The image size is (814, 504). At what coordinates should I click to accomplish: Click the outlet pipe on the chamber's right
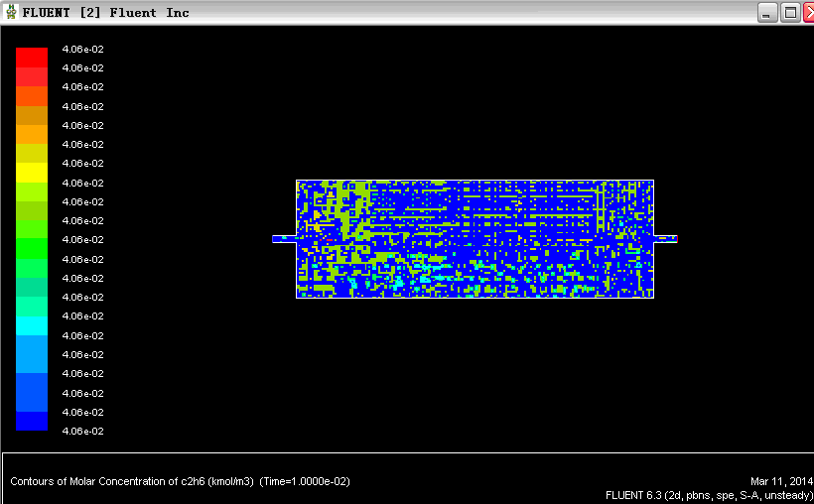point(665,239)
